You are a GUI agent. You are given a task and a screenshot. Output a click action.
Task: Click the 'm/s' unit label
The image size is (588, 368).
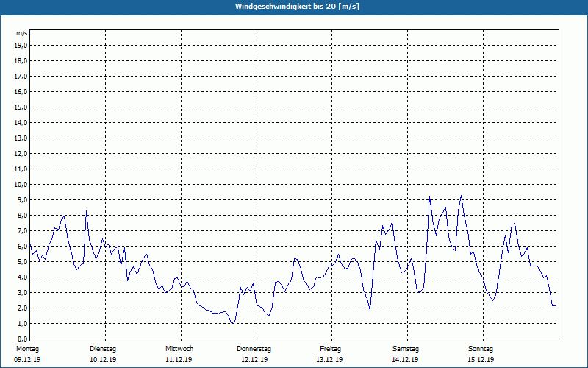(x=22, y=33)
